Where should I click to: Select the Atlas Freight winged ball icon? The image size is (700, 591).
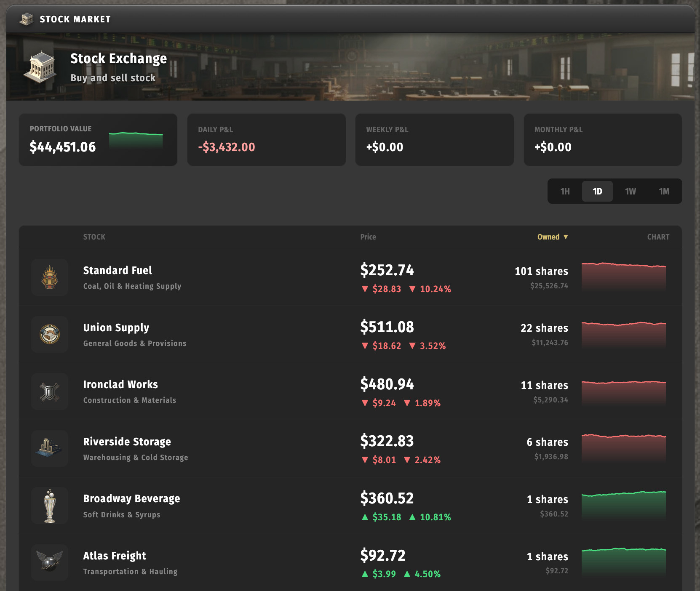pos(50,562)
